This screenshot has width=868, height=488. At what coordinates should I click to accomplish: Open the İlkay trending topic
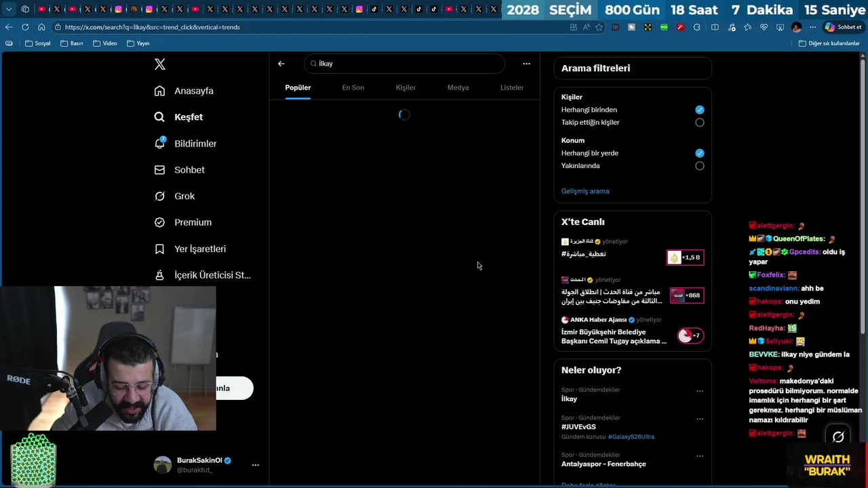coord(569,399)
